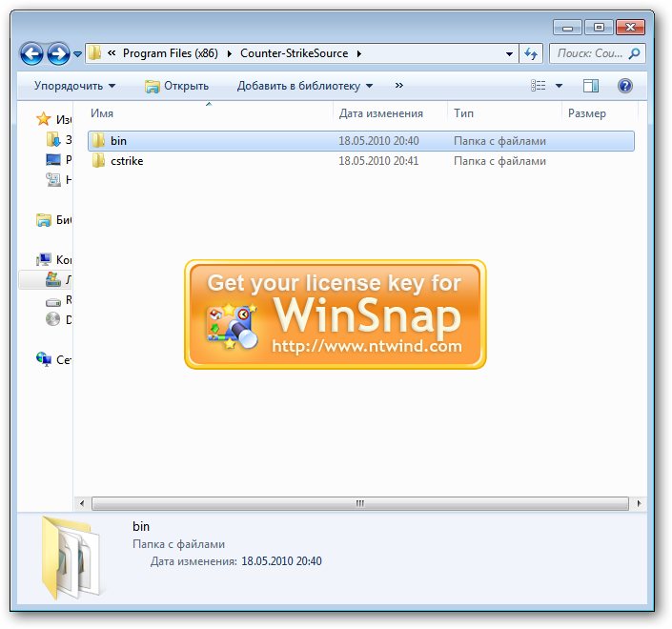
Task: Open the Упорядочить menu
Action: click(x=74, y=86)
